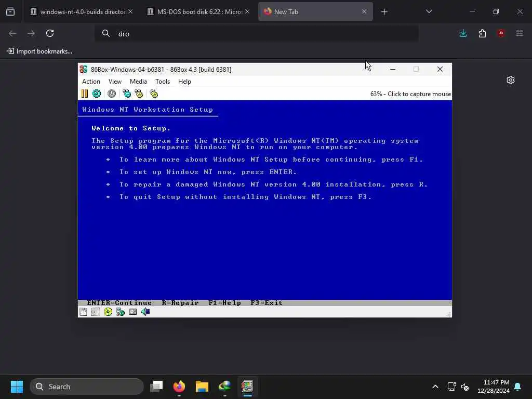
Task: Click Welcome to Setup heading text
Action: tap(131, 128)
